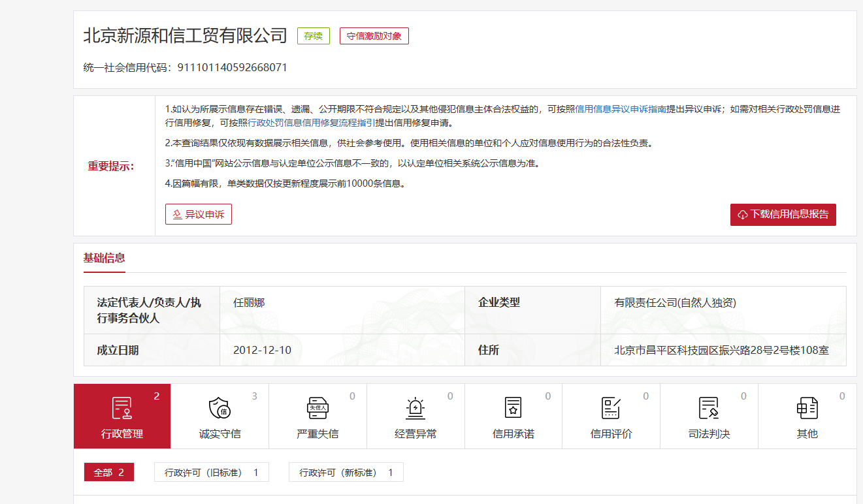Click the 信用评价 checklist icon

tap(611, 408)
